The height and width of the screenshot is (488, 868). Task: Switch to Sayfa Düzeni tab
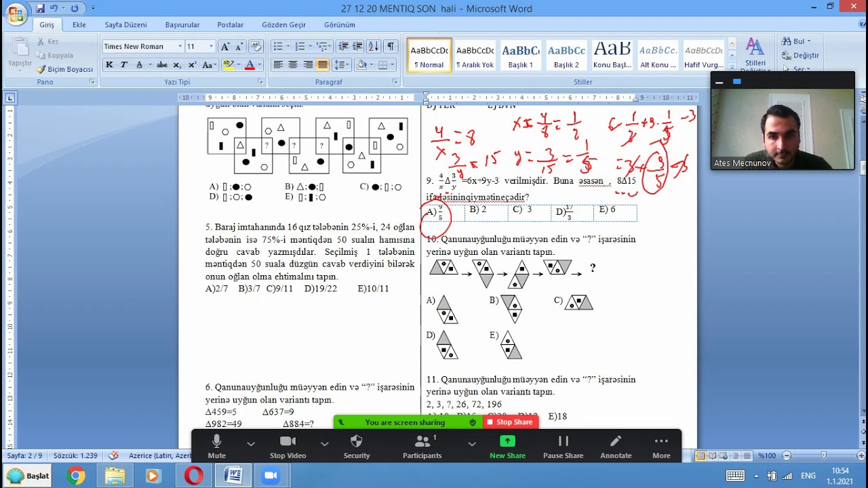[125, 25]
